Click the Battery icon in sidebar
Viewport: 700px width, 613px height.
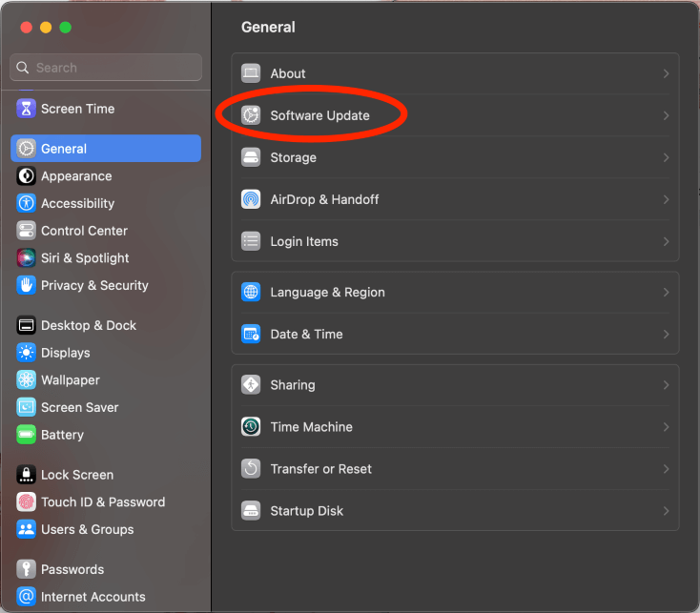[26, 435]
